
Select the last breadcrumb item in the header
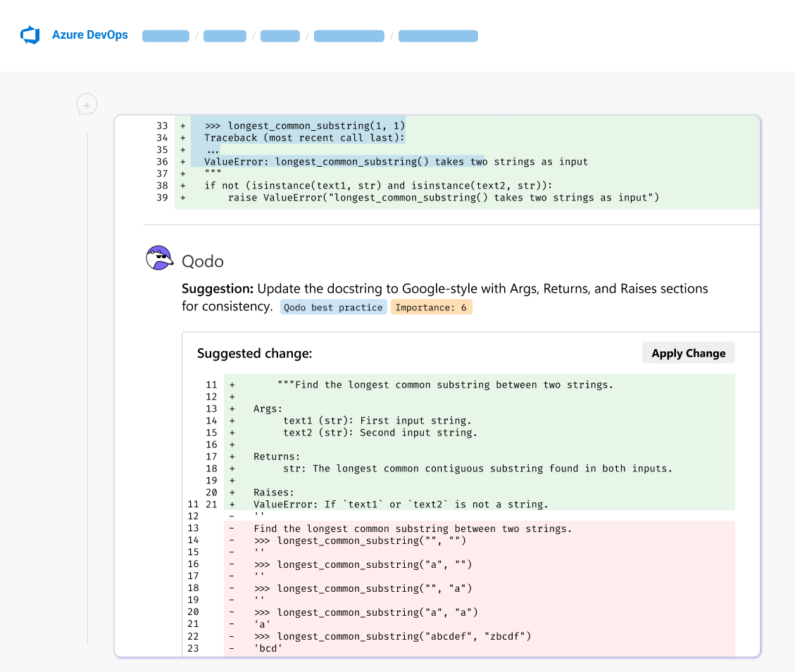[x=438, y=35]
